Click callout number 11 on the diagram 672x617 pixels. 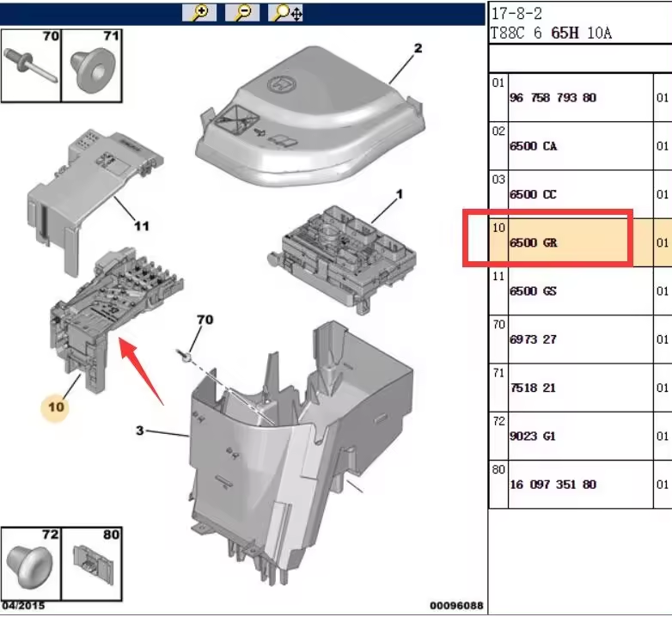[142, 226]
